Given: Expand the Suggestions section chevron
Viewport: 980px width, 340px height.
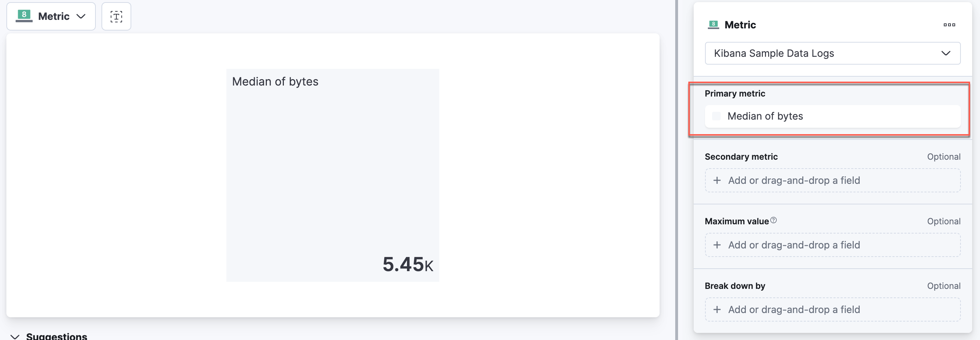Looking at the screenshot, I should tap(15, 336).
